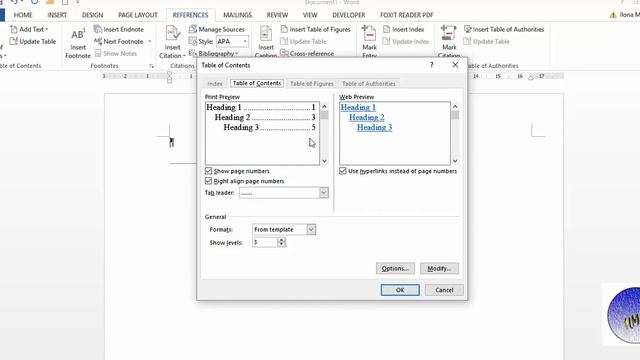Click the Insert Caption icon

click(266, 34)
